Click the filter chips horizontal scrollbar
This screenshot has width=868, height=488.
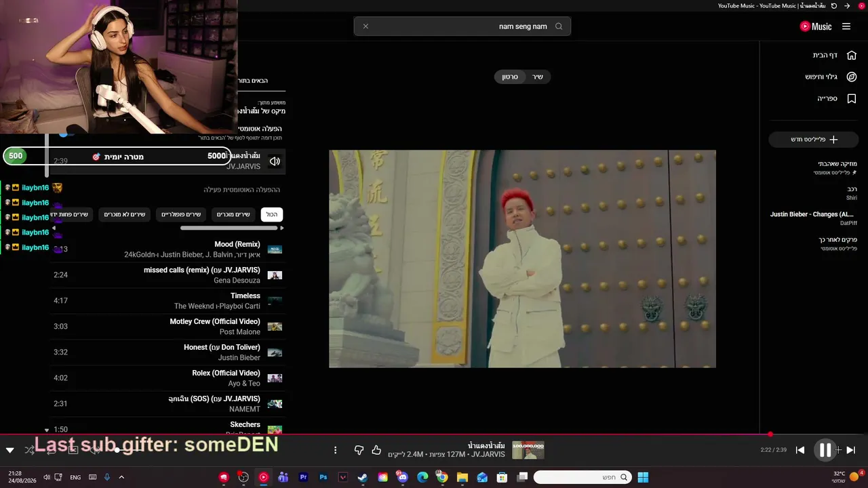pyautogui.click(x=229, y=228)
